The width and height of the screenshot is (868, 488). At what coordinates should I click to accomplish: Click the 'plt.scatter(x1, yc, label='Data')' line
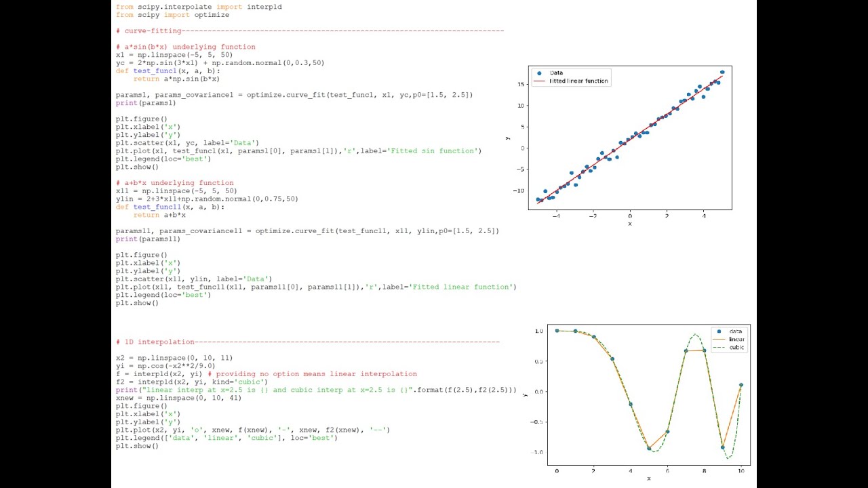pyautogui.click(x=187, y=143)
